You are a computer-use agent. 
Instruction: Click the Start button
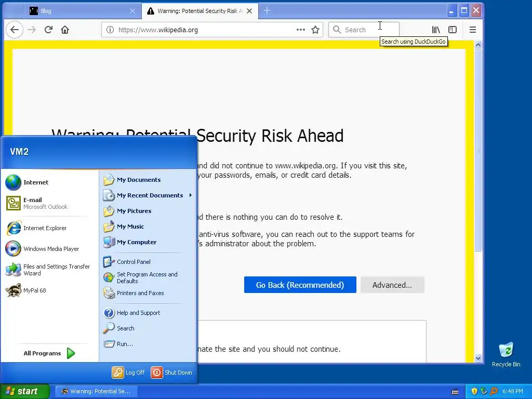pyautogui.click(x=25, y=391)
